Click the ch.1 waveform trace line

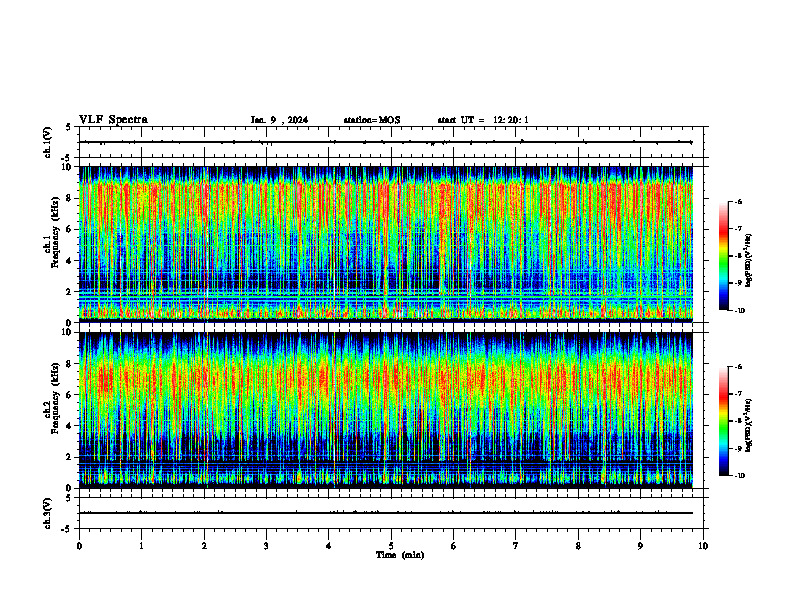pyautogui.click(x=385, y=142)
